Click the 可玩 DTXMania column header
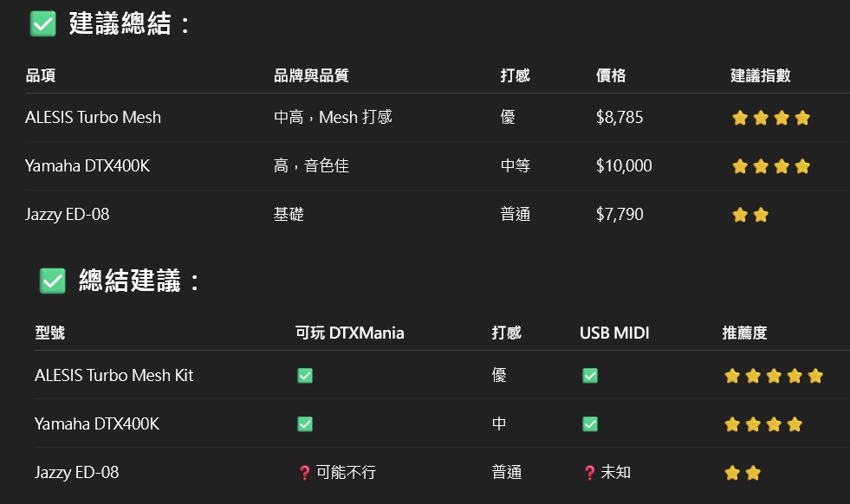Viewport: 850px width, 504px height. point(350,333)
